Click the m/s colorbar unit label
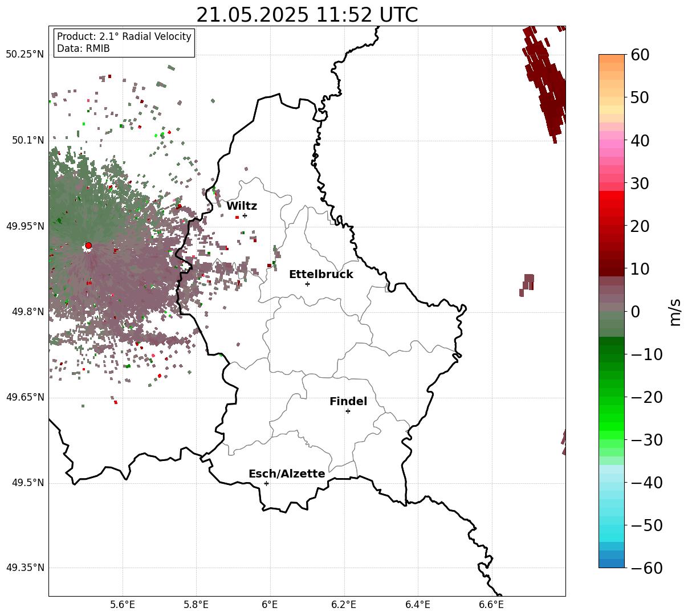This screenshot has width=688, height=616. pyautogui.click(x=675, y=311)
